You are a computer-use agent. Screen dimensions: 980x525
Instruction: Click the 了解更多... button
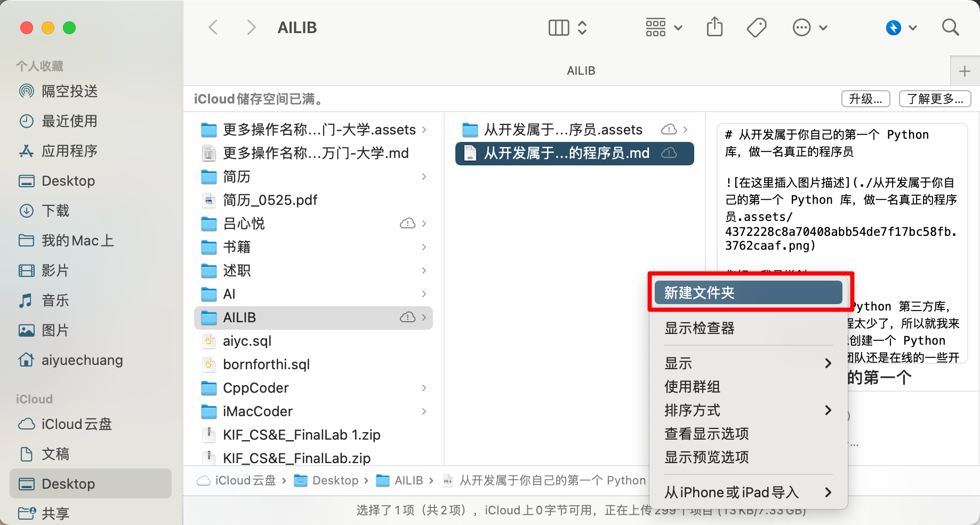coord(935,99)
